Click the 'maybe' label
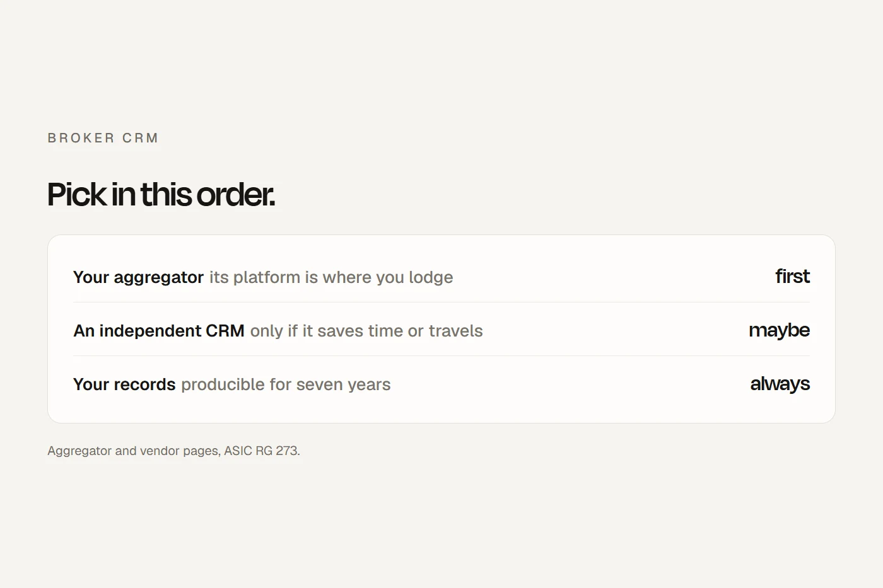 pos(779,330)
